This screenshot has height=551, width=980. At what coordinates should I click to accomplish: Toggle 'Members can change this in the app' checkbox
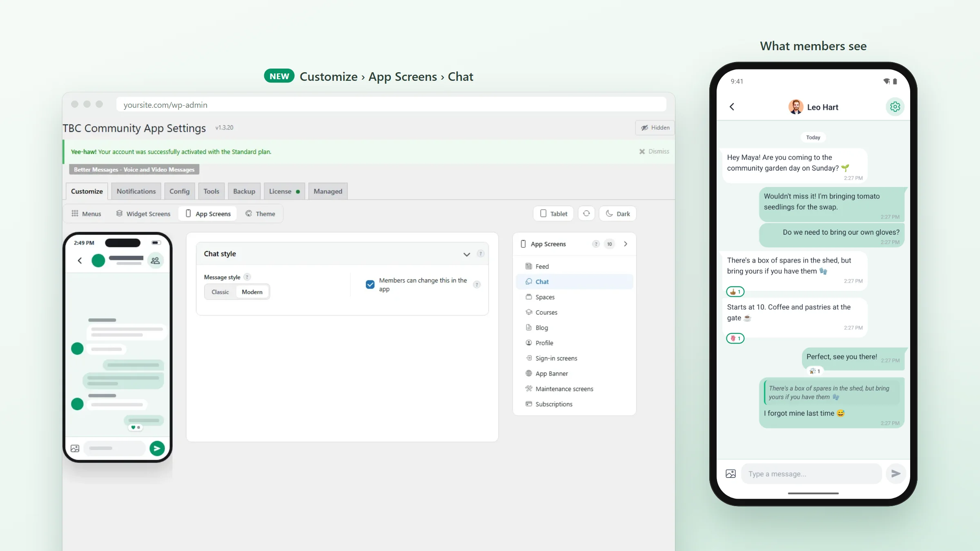pyautogui.click(x=370, y=284)
